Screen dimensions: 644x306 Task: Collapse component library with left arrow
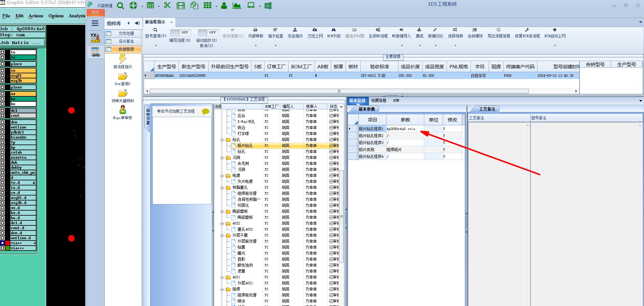point(128,23)
